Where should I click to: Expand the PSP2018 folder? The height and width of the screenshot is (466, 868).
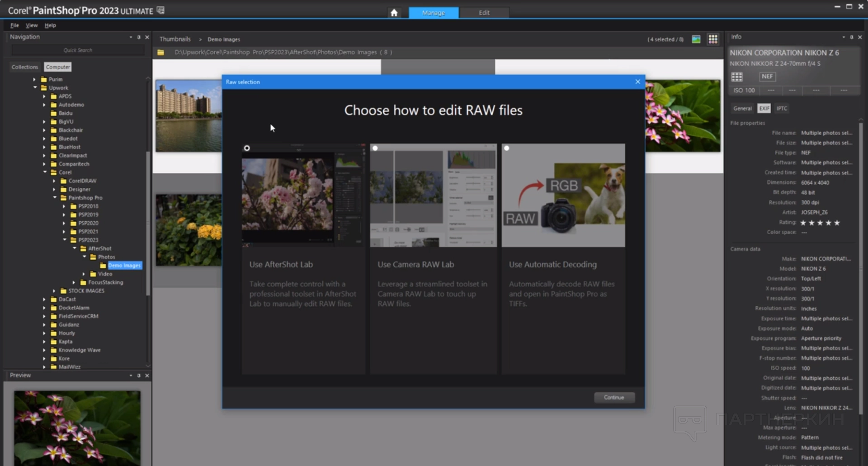(64, 206)
